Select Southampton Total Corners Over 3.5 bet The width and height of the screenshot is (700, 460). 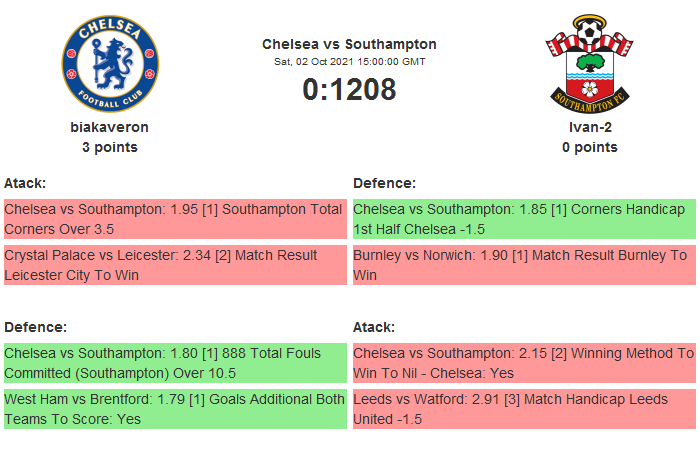point(174,219)
